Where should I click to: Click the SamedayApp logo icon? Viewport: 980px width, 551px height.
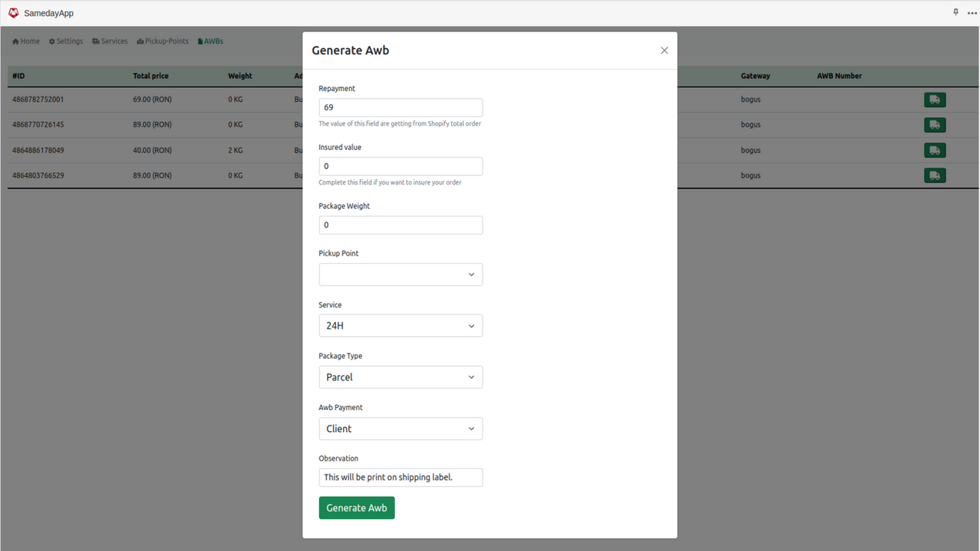[x=13, y=12]
